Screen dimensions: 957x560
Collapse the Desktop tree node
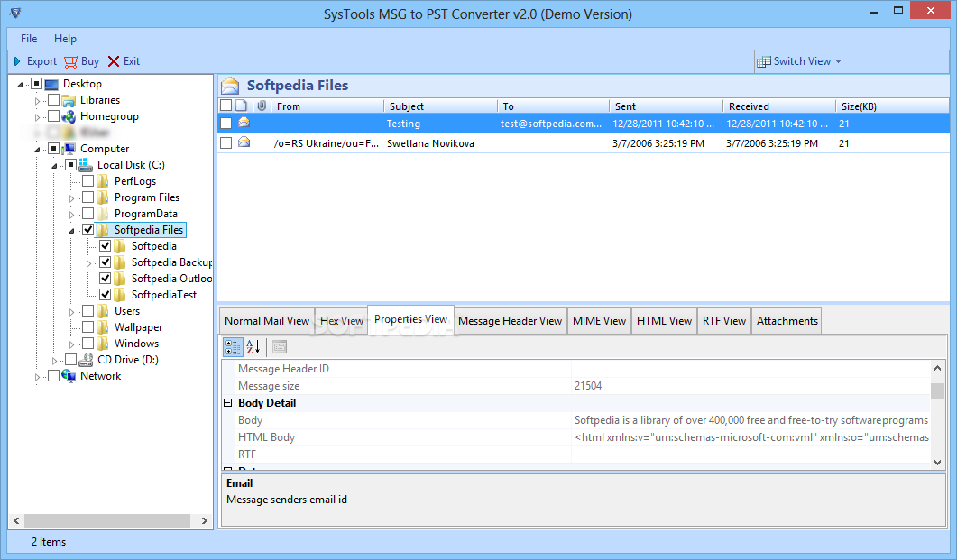(20, 85)
